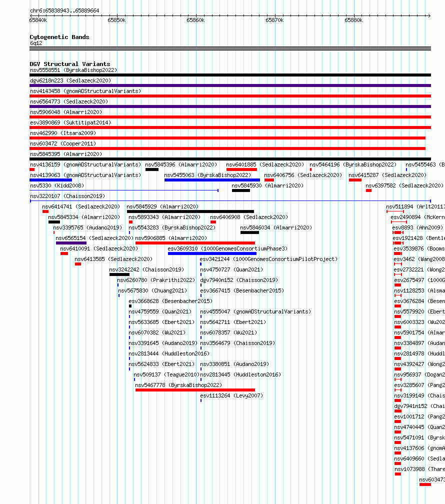Open the nsv4143458 gnomADStructuralVariants label
The height and width of the screenshot is (504, 445).
[x=85, y=91]
